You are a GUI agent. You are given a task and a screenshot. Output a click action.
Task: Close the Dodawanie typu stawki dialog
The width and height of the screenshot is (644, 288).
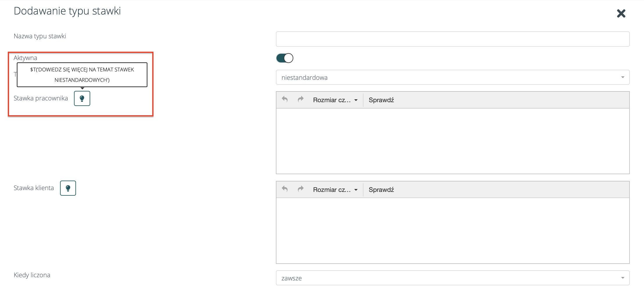click(621, 13)
